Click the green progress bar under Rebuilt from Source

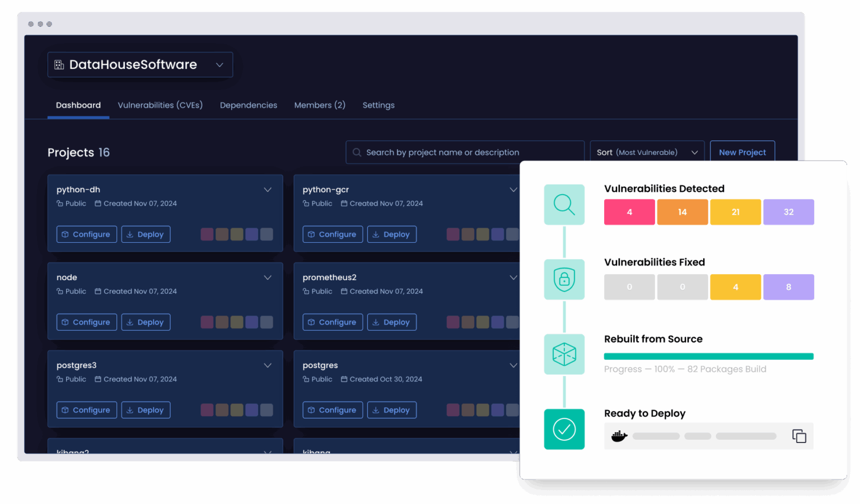pyautogui.click(x=708, y=356)
